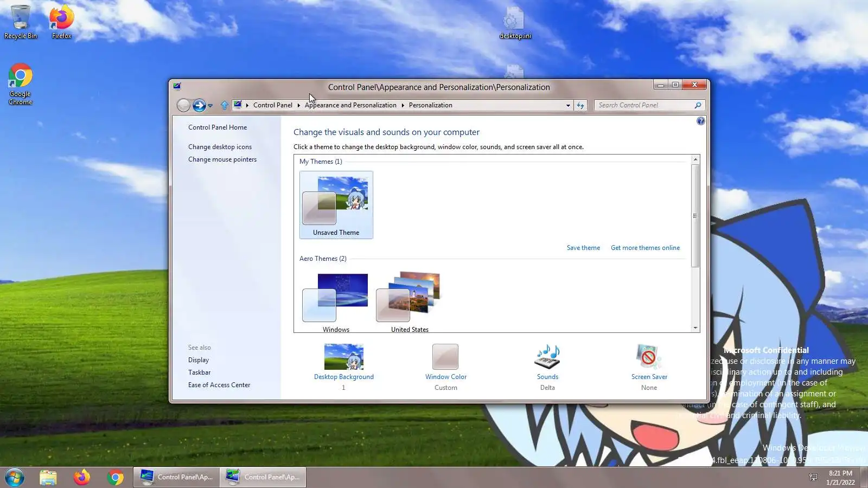Open Screen Saver settings

[x=649, y=367]
